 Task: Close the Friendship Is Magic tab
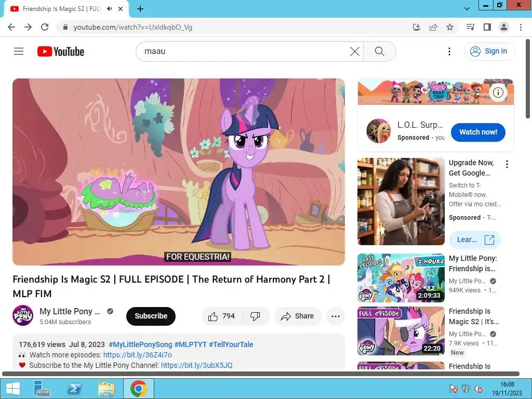(x=121, y=9)
